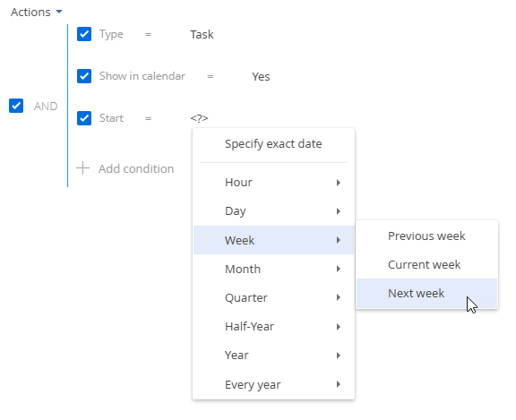Uncheck the Type condition checkbox
Screen dimensions: 516x420
pyautogui.click(x=84, y=34)
